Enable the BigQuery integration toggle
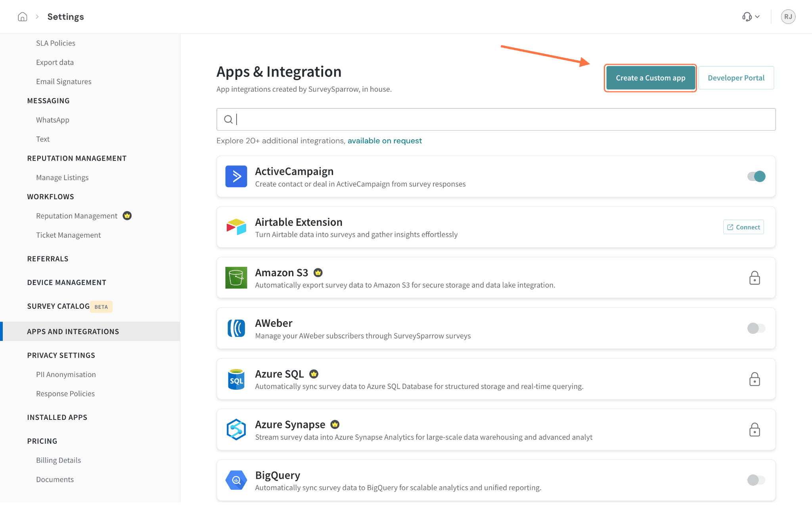Image resolution: width=812 pixels, height=508 pixels. point(756,480)
